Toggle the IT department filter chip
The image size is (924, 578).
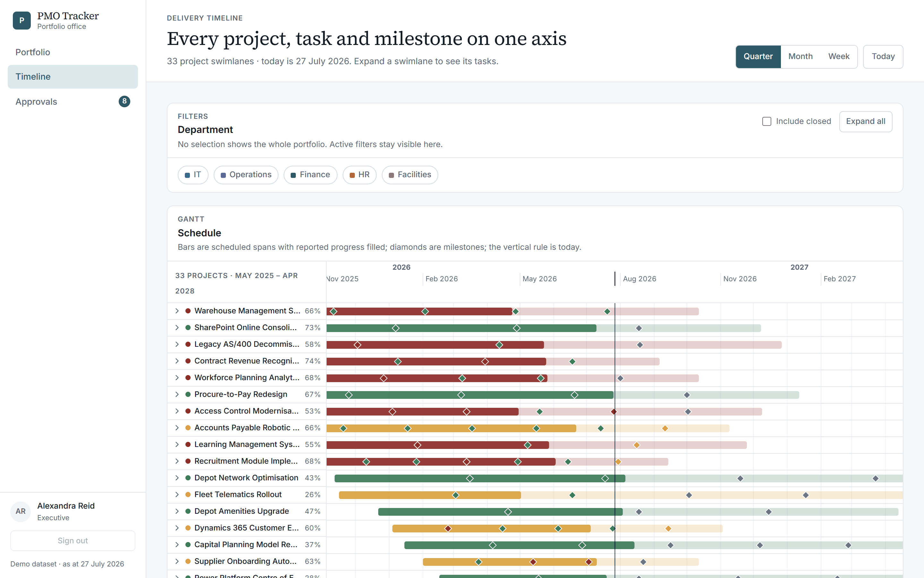(193, 175)
